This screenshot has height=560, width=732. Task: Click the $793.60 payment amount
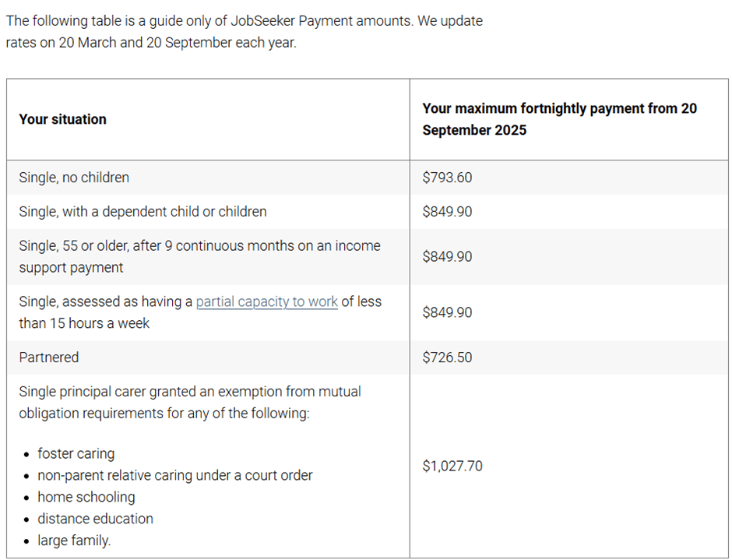(447, 178)
